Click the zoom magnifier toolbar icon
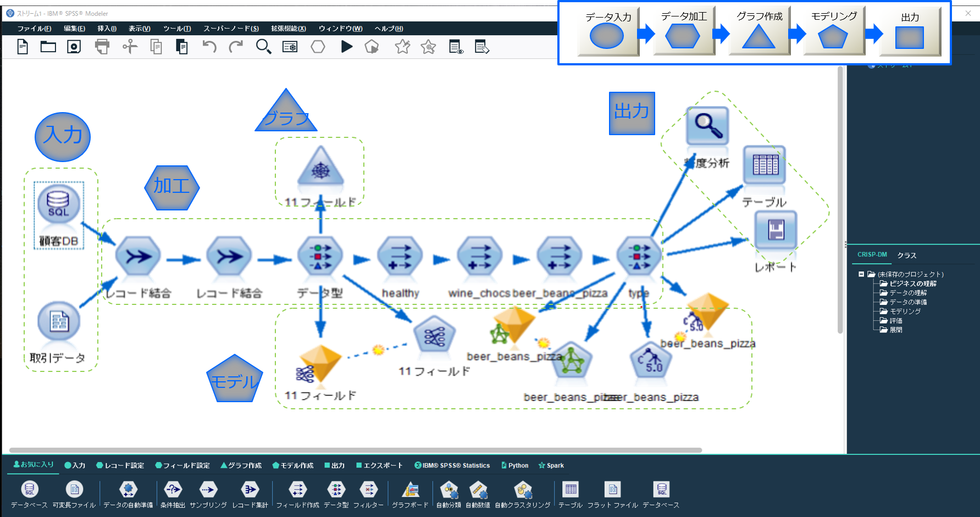Image resolution: width=980 pixels, height=517 pixels. pos(264,47)
